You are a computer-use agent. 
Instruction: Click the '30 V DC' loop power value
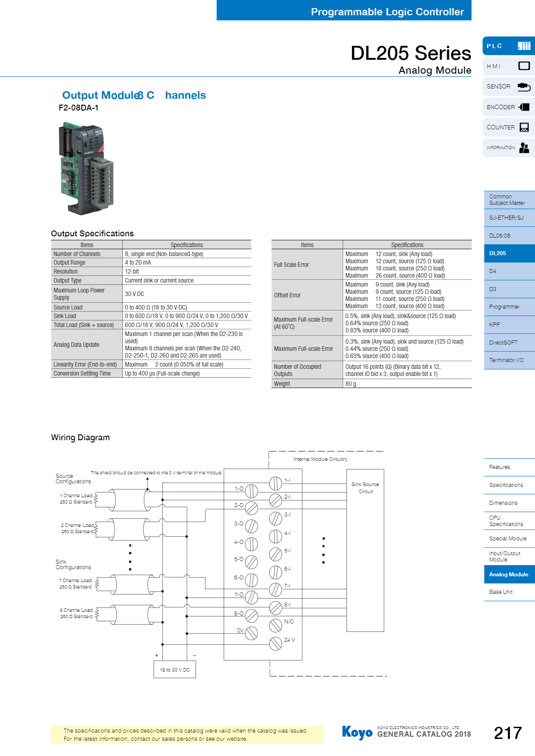134,294
